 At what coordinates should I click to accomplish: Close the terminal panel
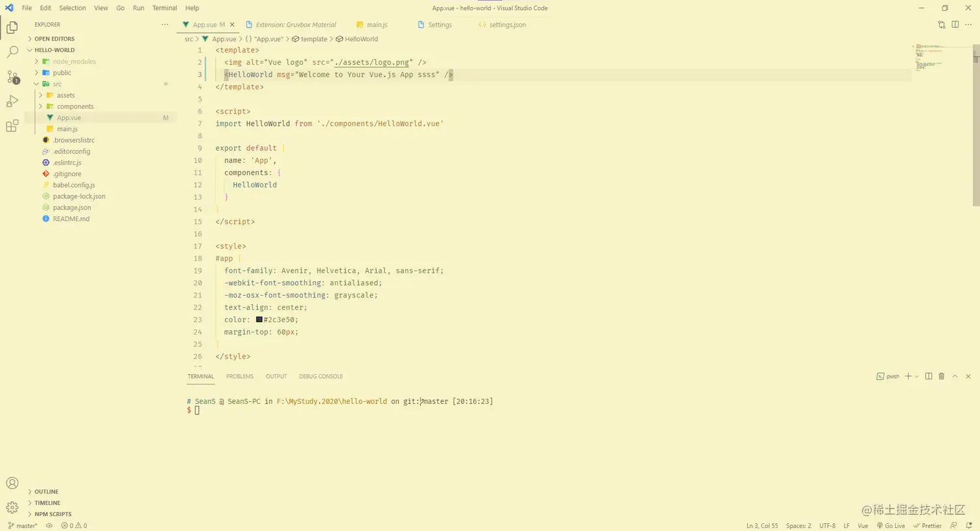[968, 376]
